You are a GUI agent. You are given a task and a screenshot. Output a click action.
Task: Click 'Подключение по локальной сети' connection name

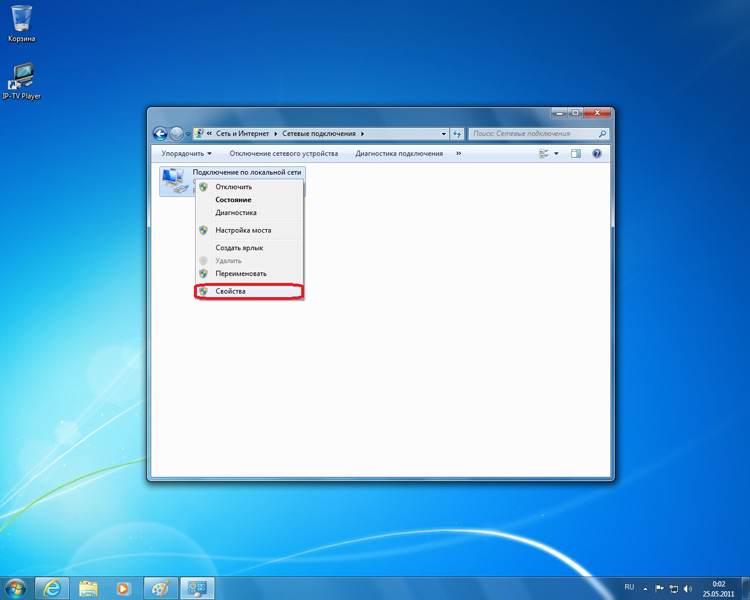(247, 172)
